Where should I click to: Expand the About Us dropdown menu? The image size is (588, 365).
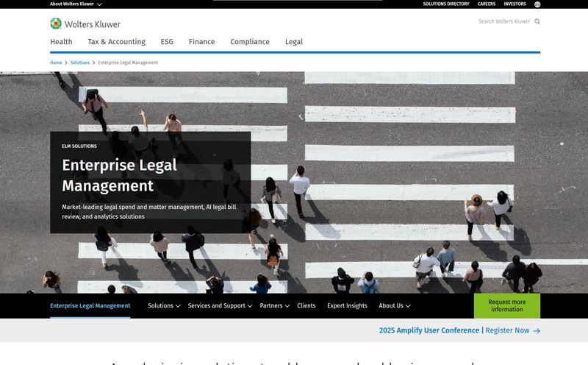point(395,305)
